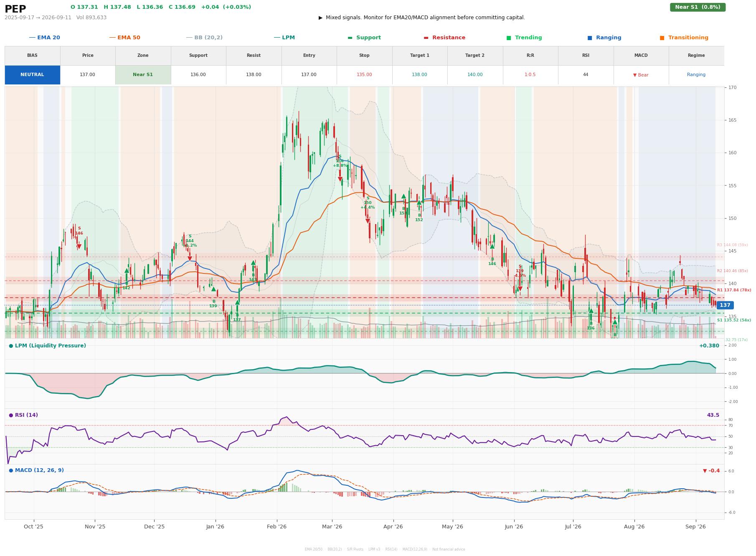Click the sell arrow under S 150 +4.4%
The height and width of the screenshot is (556, 756).
[368, 221]
